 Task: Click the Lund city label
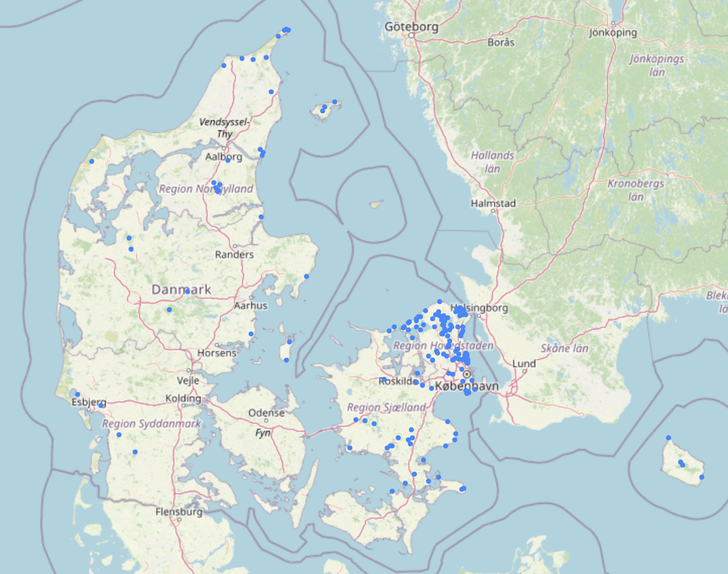pyautogui.click(x=524, y=363)
